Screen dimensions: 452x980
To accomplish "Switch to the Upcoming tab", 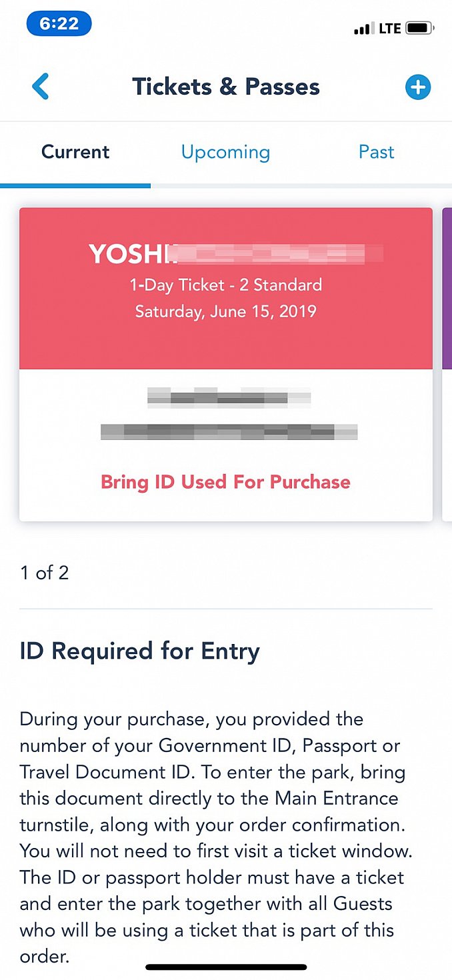I will click(226, 152).
